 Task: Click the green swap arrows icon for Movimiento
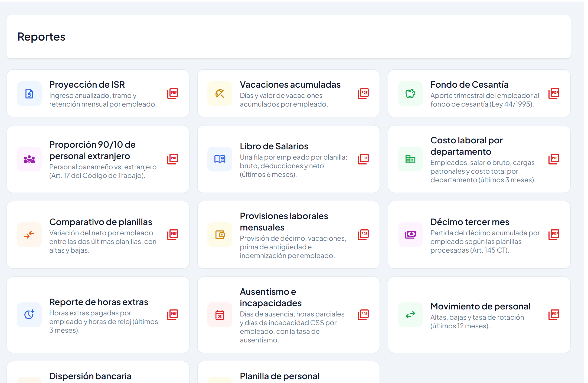(x=410, y=315)
